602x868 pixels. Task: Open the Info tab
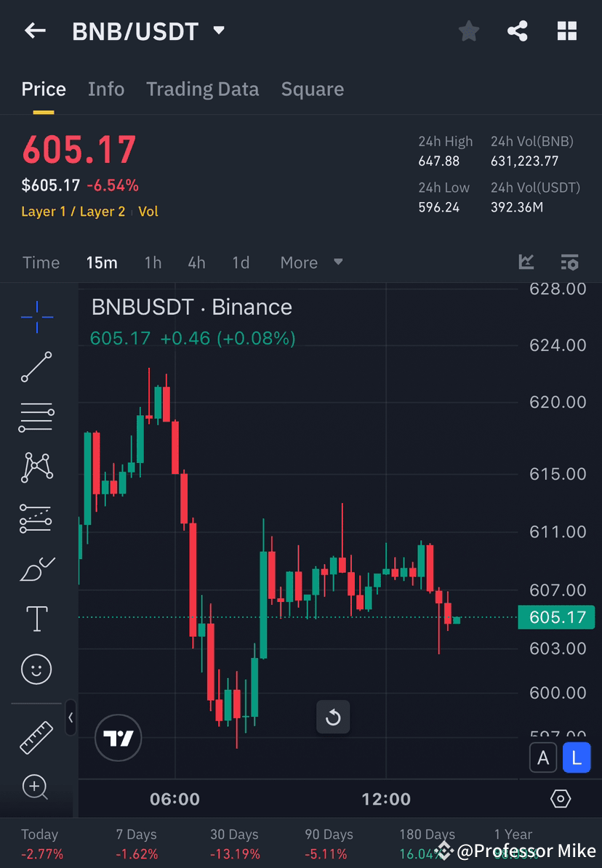(x=105, y=89)
